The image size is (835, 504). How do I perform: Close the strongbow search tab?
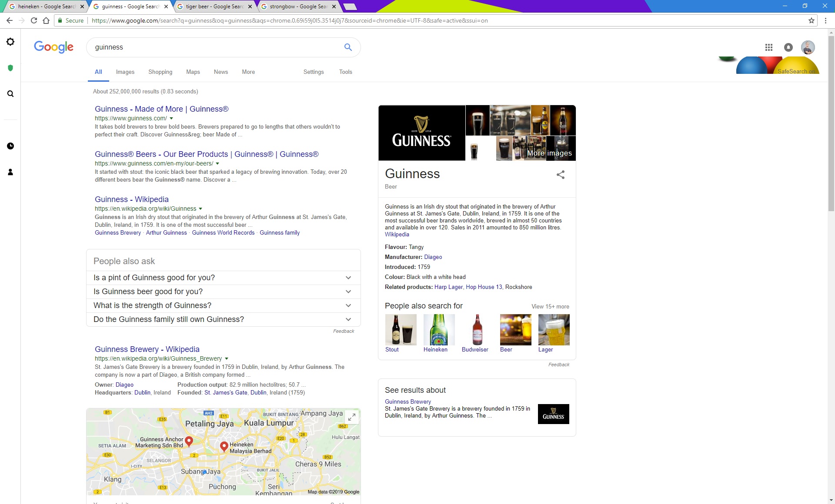(334, 7)
